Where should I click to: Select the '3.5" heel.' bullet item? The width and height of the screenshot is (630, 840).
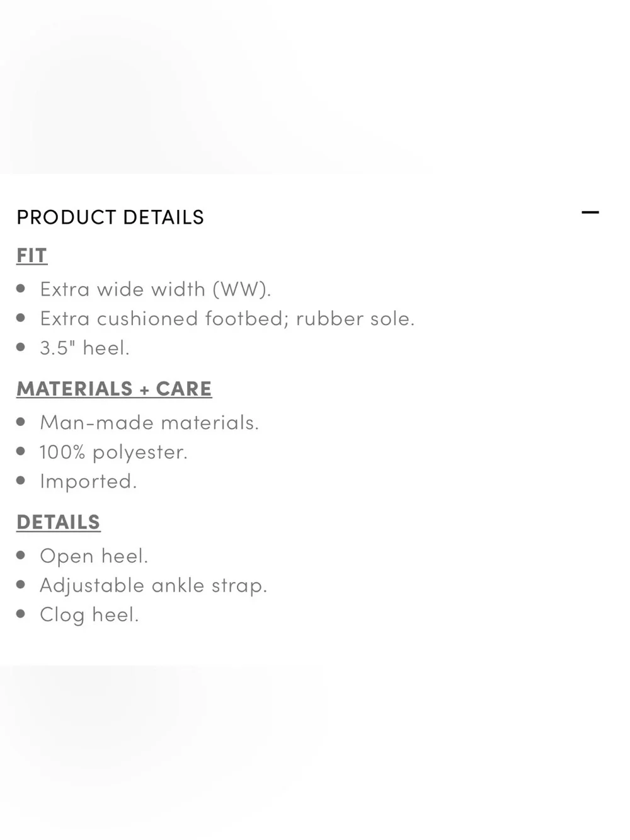point(84,347)
